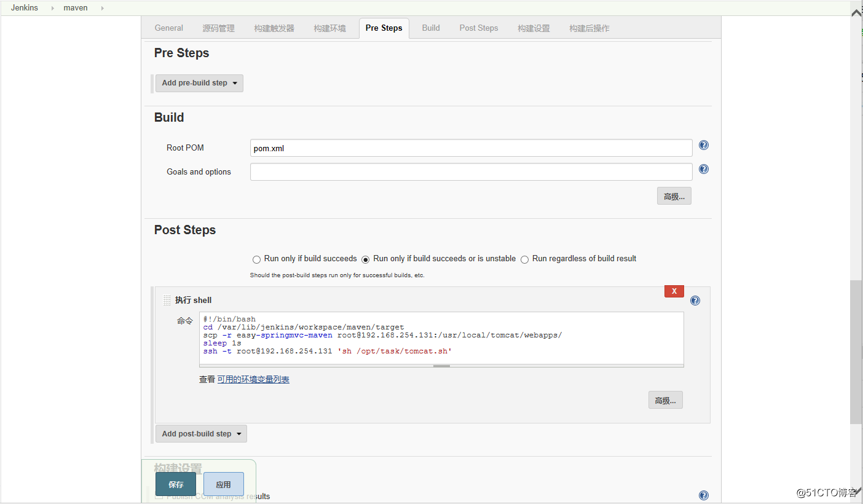This screenshot has width=863, height=504.
Task: Select Run regardless of build result
Action: [x=524, y=259]
